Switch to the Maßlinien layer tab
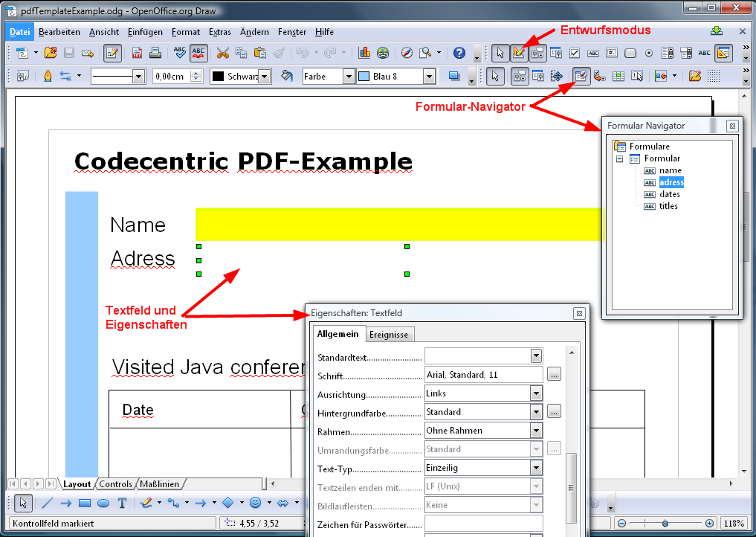Image resolution: width=756 pixels, height=537 pixels. click(160, 484)
